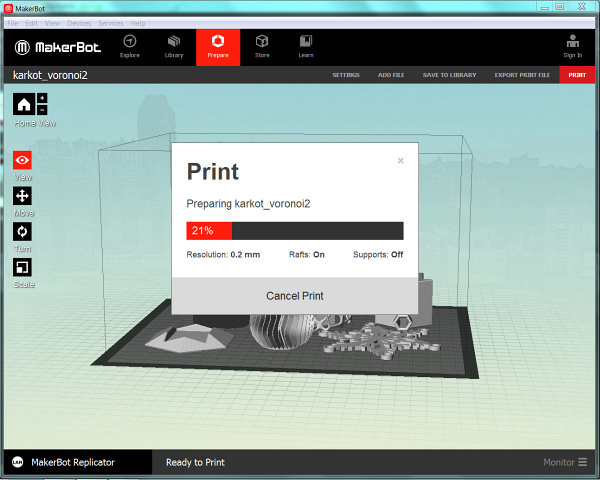
Task: Open the Services menu
Action: [111, 23]
